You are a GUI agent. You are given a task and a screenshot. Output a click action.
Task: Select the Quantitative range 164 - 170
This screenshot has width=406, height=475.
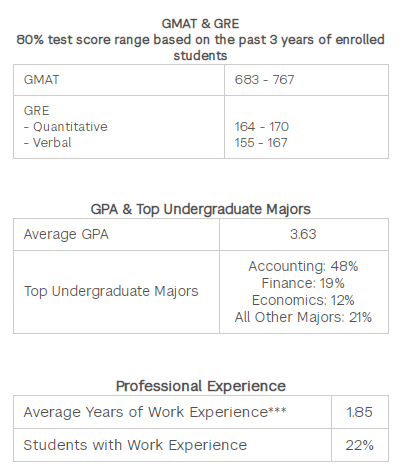click(x=262, y=127)
